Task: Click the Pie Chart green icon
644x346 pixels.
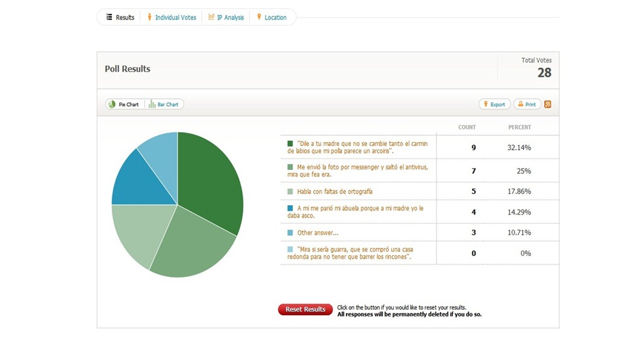Action: point(112,104)
